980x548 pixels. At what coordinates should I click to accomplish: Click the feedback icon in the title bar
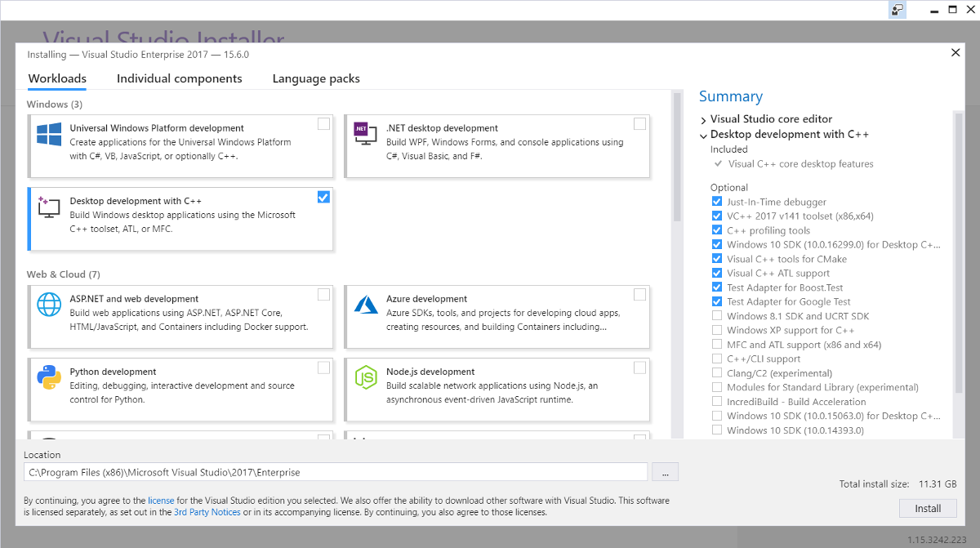[x=898, y=10]
